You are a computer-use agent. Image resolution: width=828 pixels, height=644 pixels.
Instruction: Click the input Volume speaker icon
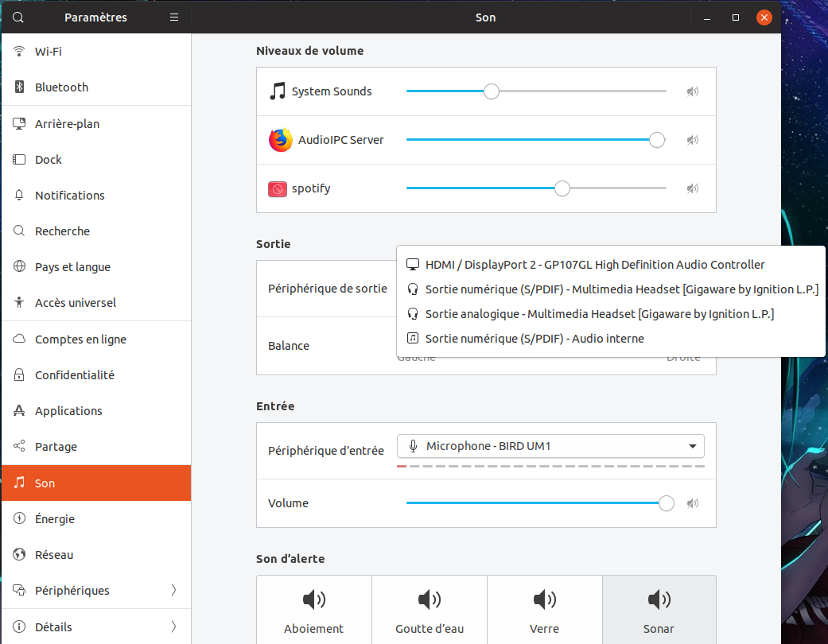tap(693, 503)
